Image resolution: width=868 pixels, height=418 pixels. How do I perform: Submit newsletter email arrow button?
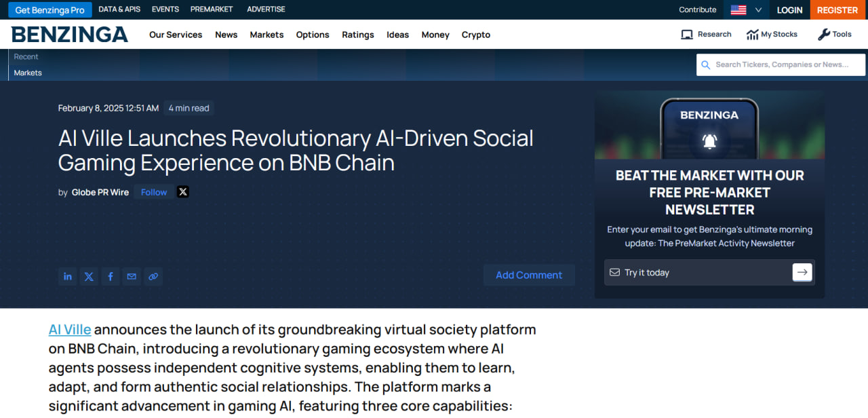click(802, 272)
